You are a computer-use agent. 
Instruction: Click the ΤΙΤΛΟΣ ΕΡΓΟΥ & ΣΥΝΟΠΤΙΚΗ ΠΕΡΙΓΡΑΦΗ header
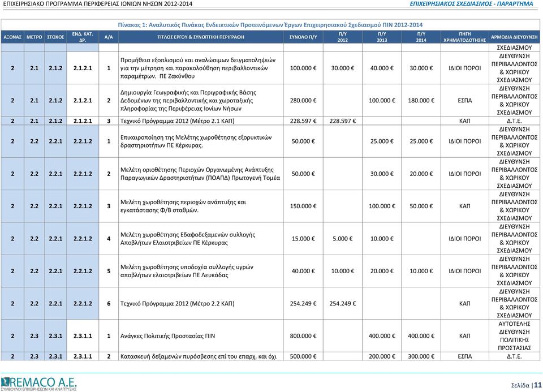[201, 37]
